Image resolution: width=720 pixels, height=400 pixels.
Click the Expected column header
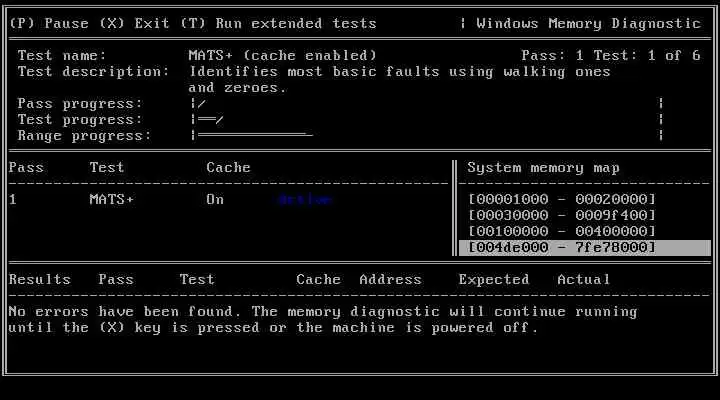coord(494,279)
